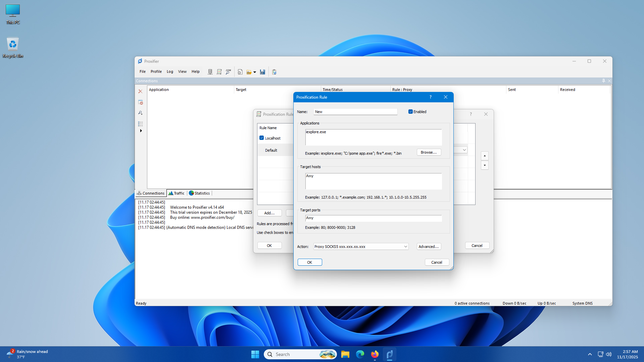This screenshot has height=362, width=644.
Task: Toggle the Enabled checkbox in rule dialog
Action: [410, 112]
